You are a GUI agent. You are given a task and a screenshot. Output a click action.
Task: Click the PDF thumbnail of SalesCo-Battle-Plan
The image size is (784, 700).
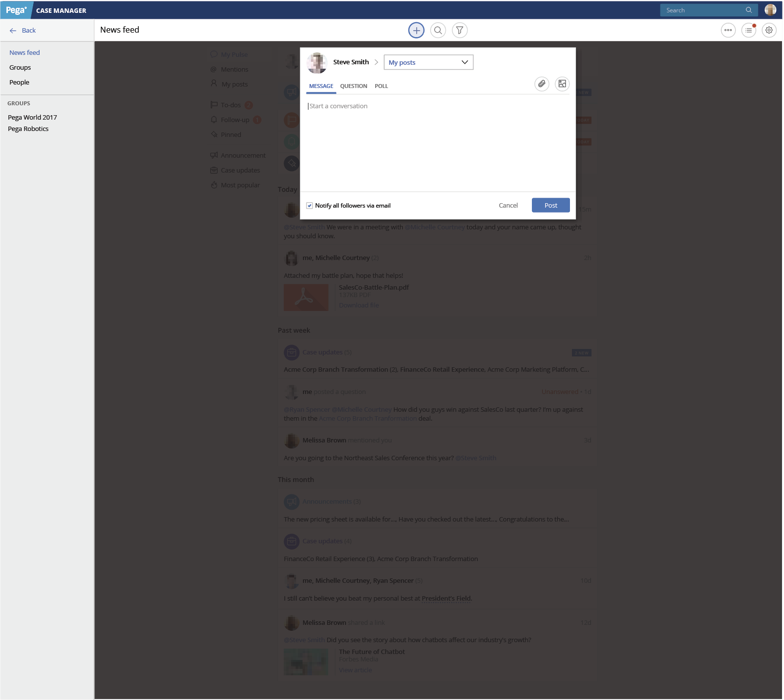(x=306, y=297)
